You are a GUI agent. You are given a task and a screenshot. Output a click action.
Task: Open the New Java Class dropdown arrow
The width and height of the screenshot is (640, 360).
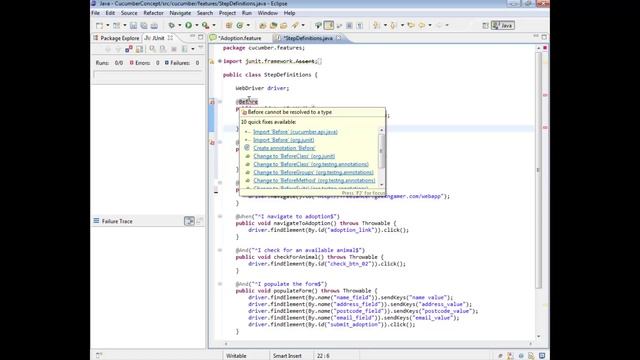248,25
